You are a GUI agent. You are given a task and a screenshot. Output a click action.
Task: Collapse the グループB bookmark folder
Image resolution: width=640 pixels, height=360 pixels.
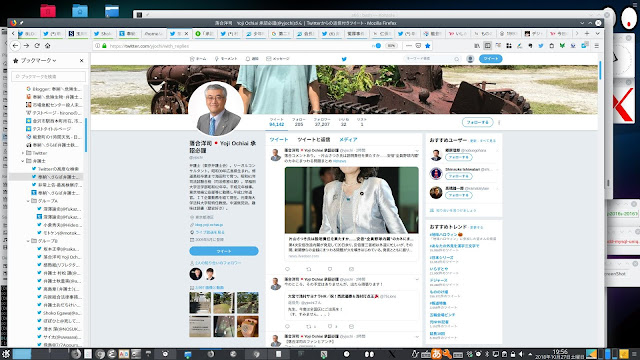(28, 241)
